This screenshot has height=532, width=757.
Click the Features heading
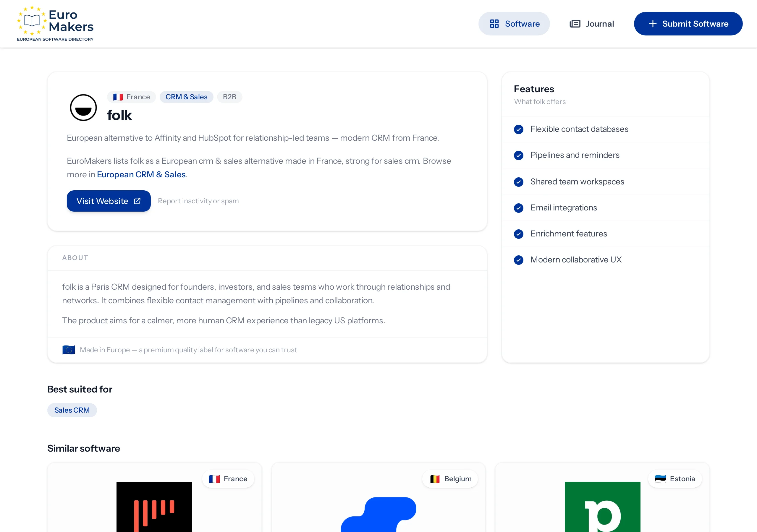click(x=534, y=89)
